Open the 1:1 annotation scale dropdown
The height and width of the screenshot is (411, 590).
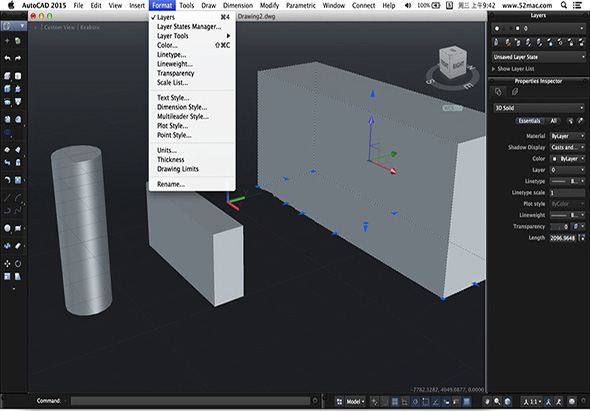point(532,401)
